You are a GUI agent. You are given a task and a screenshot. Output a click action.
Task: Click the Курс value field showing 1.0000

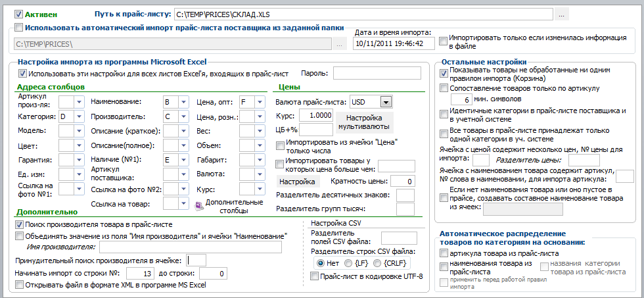316,116
